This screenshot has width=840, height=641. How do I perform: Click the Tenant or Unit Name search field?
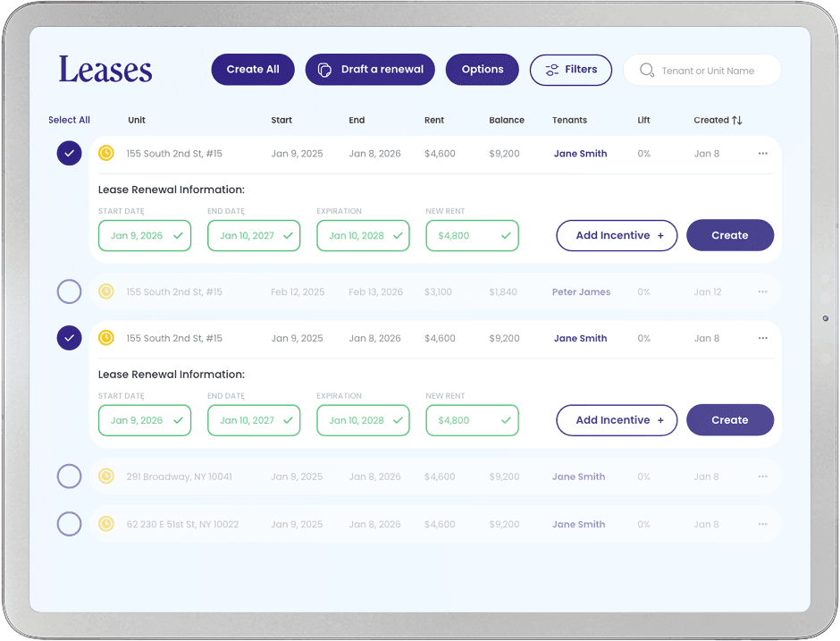click(x=715, y=71)
